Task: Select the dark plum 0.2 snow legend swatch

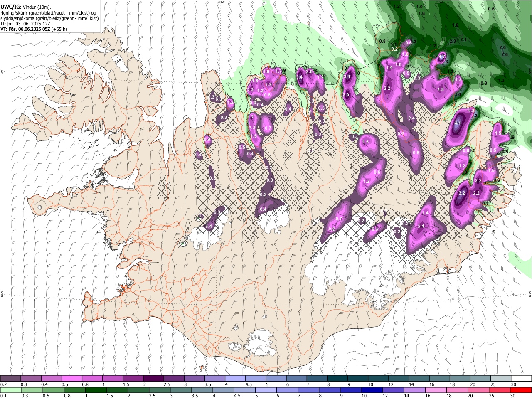Action: coord(10,379)
